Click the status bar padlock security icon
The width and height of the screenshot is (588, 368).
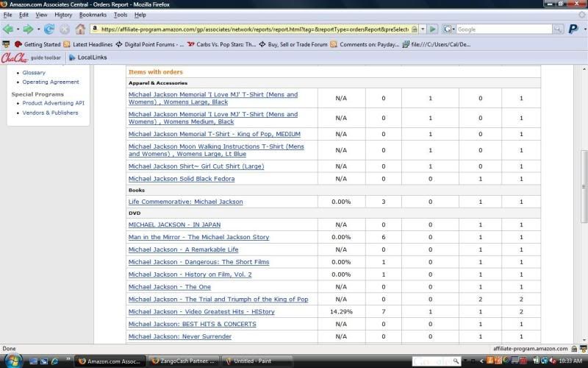coord(574,348)
